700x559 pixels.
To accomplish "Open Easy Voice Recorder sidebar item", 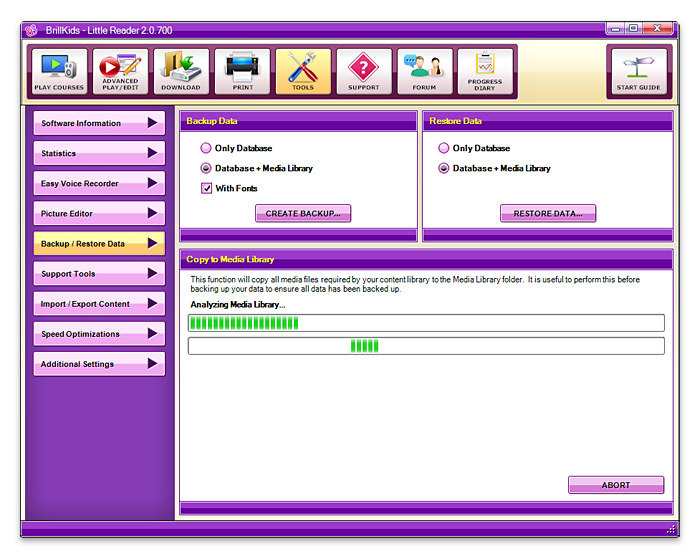I will pyautogui.click(x=99, y=183).
